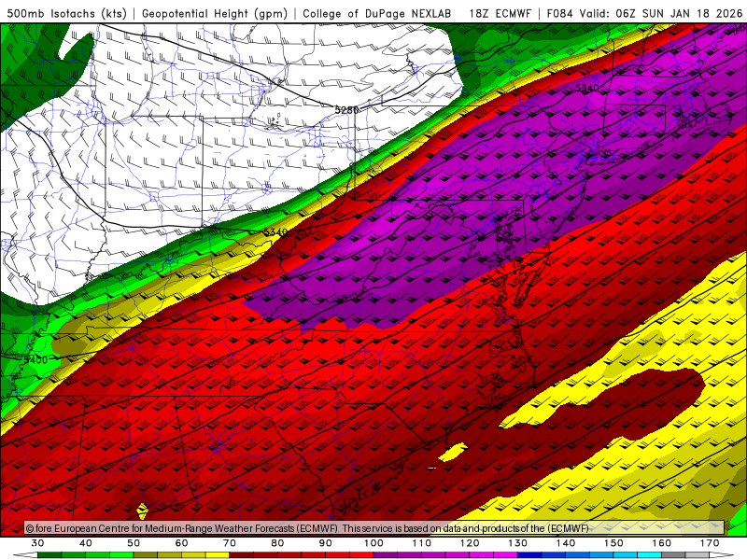Click the 130 value on the color scale

517,543
